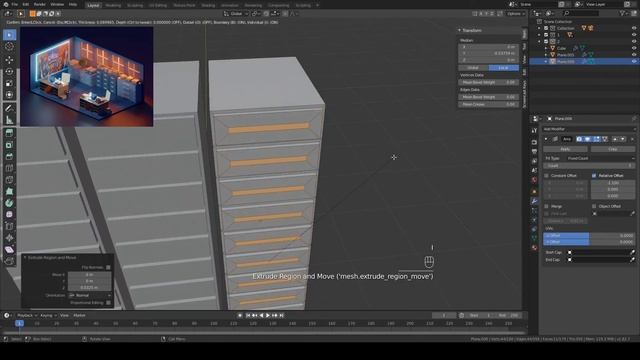The image size is (640, 360).
Task: Select the Transform tool
Action: click(x=9, y=95)
